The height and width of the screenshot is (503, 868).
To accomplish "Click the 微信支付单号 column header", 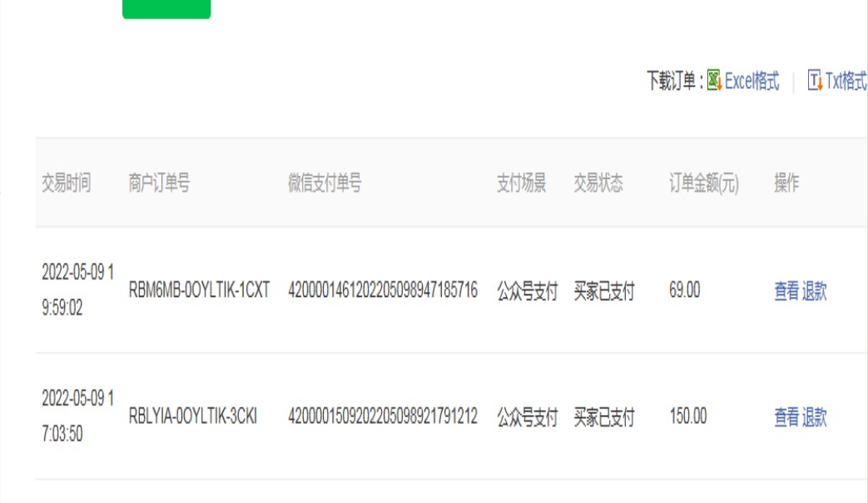I will point(325,183).
